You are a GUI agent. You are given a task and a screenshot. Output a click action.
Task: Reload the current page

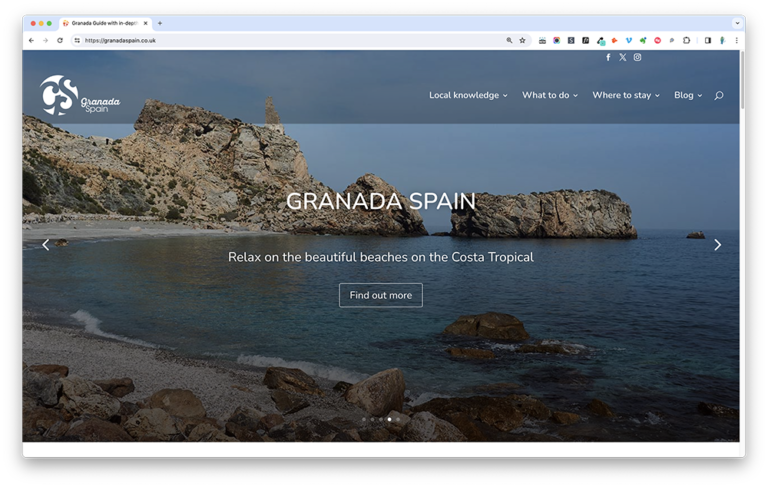point(60,41)
